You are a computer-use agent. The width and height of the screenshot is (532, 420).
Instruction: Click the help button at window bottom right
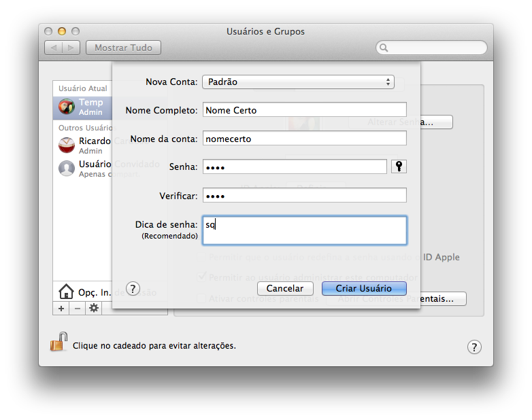(474, 347)
